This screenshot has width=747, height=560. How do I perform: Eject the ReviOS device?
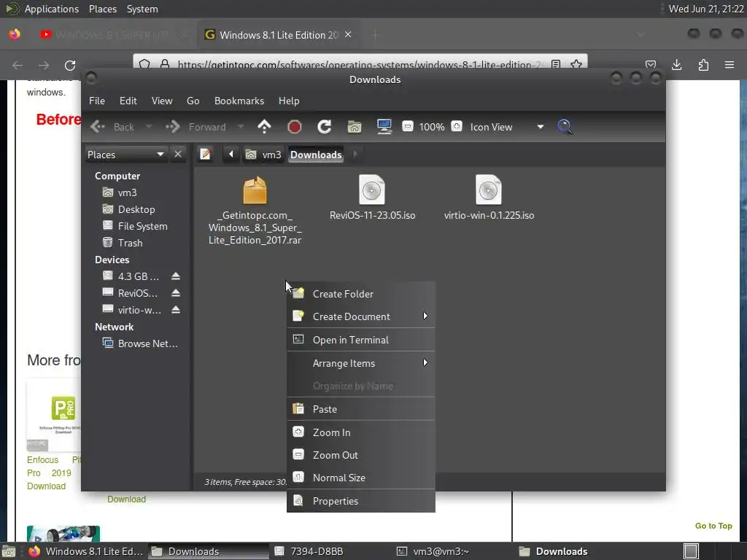[x=176, y=293]
